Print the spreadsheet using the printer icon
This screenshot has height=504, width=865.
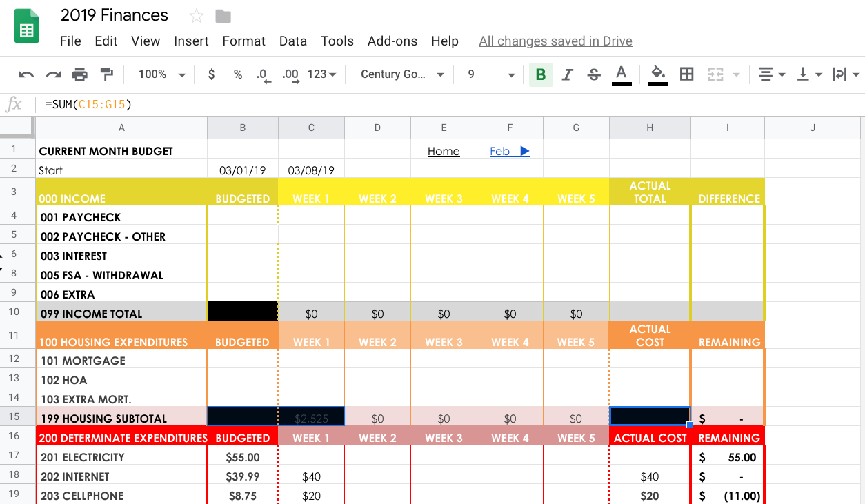coord(80,74)
